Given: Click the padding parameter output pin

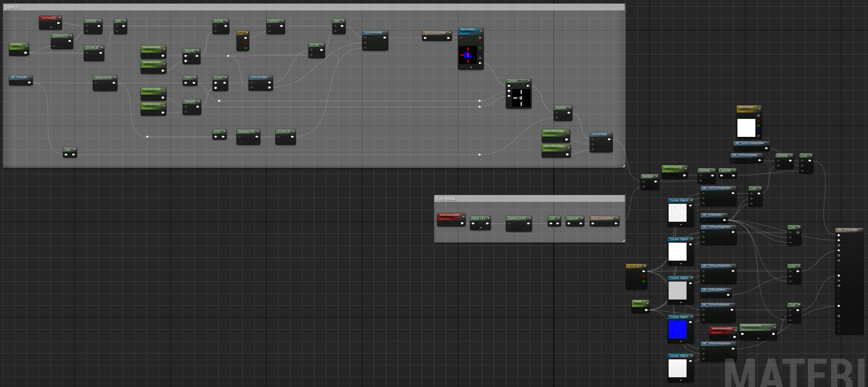Looking at the screenshot, I should coord(25,53).
